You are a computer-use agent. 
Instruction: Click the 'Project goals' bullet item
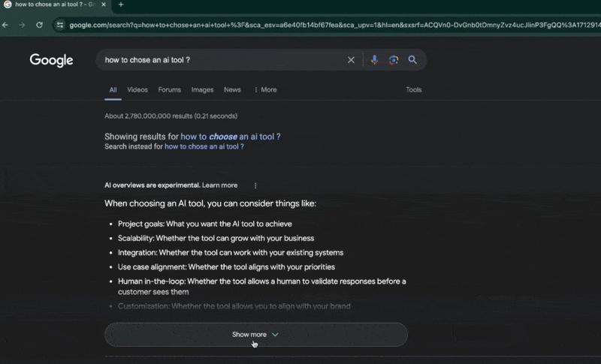204,224
